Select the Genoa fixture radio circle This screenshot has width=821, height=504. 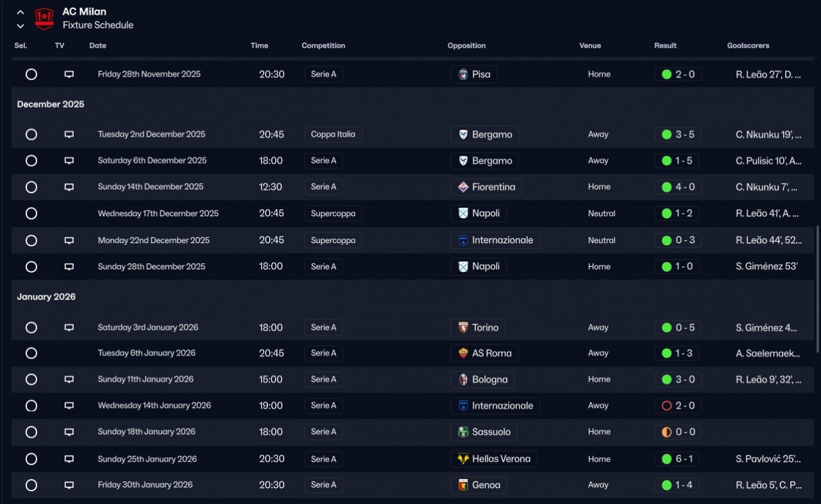pos(31,485)
